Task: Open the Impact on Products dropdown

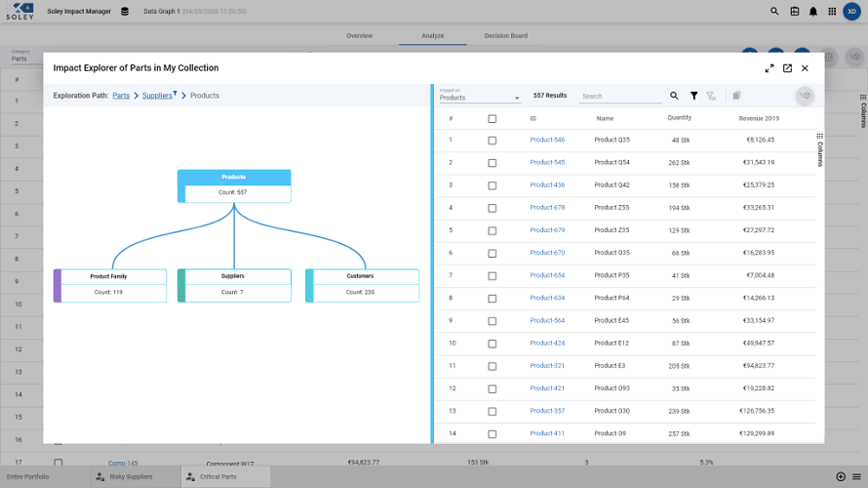Action: click(480, 97)
